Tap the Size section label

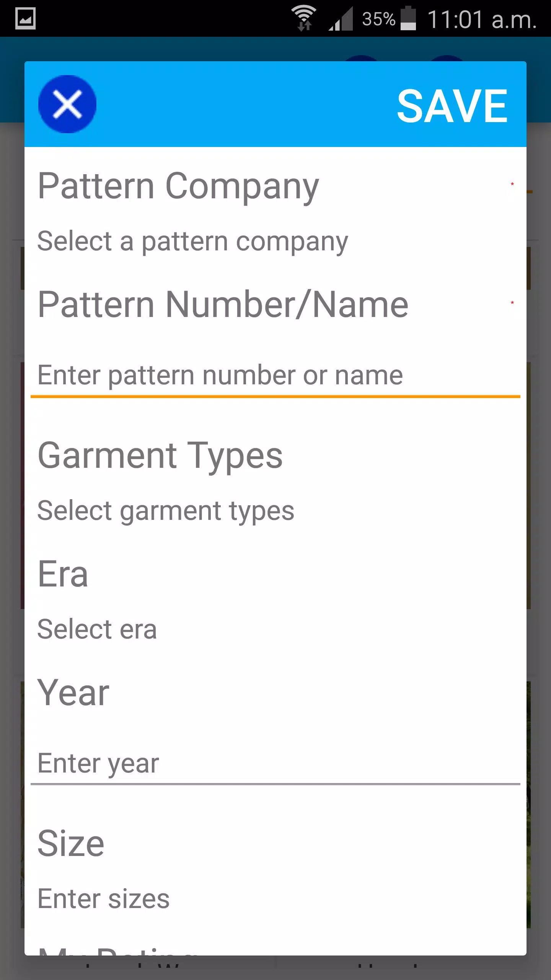tap(71, 843)
